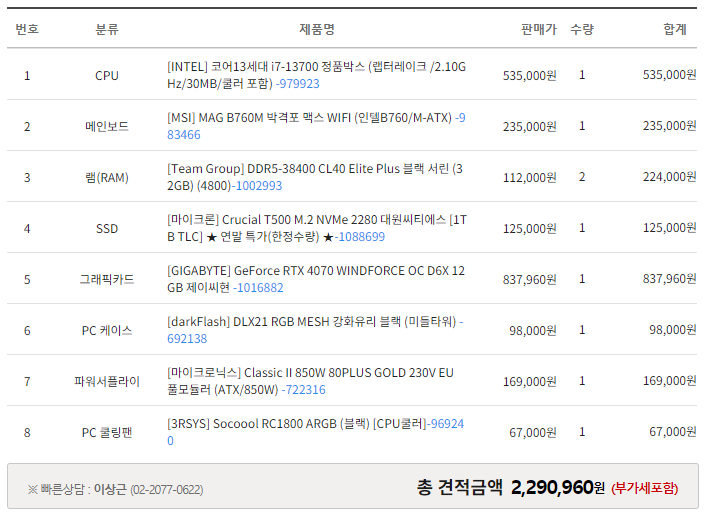712x522 pixels.
Task: Open the Team Group DDR5 RAM link
Action: coord(315,177)
